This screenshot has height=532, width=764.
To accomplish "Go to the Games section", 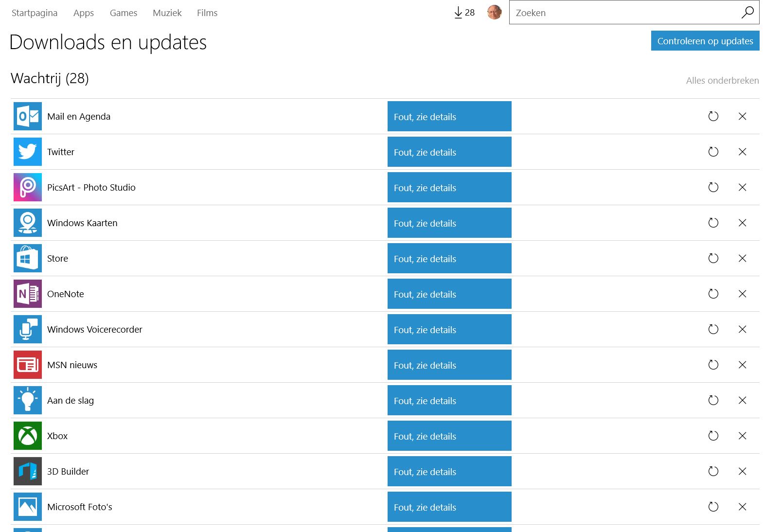I will pyautogui.click(x=124, y=13).
